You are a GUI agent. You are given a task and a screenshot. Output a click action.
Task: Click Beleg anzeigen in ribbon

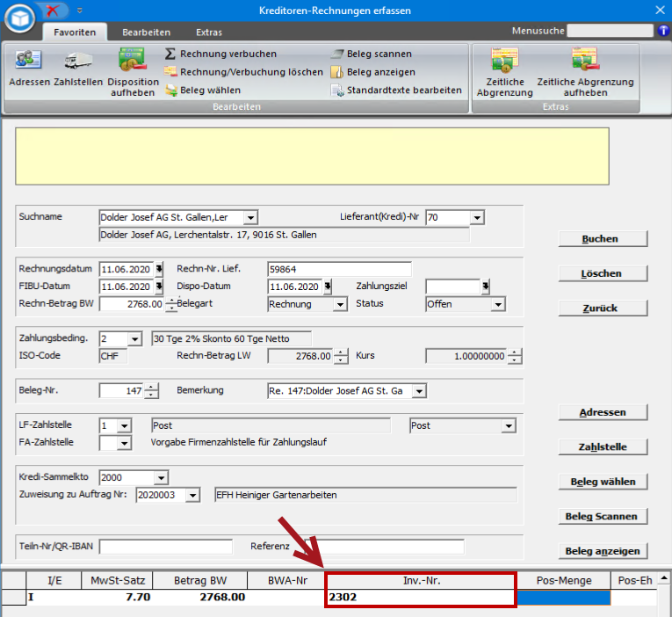[x=372, y=72]
